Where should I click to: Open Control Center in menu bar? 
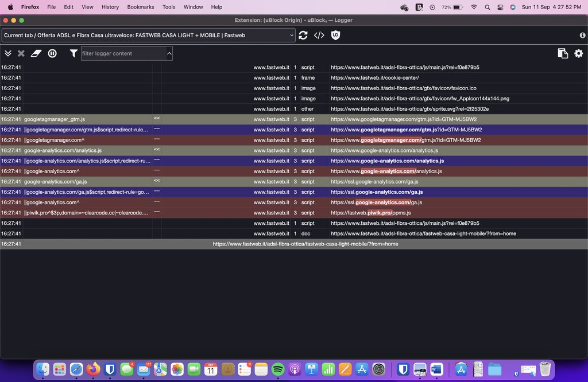pyautogui.click(x=500, y=7)
